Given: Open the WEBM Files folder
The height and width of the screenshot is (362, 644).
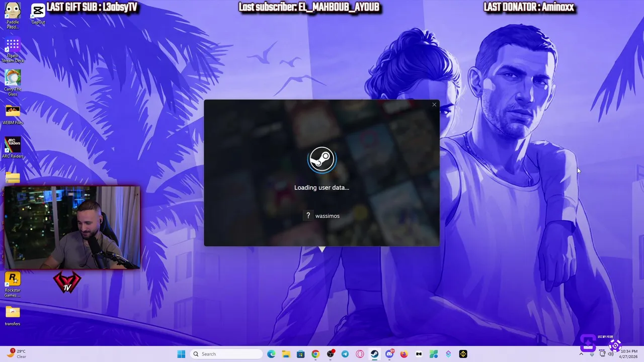Looking at the screenshot, I should [x=13, y=115].
